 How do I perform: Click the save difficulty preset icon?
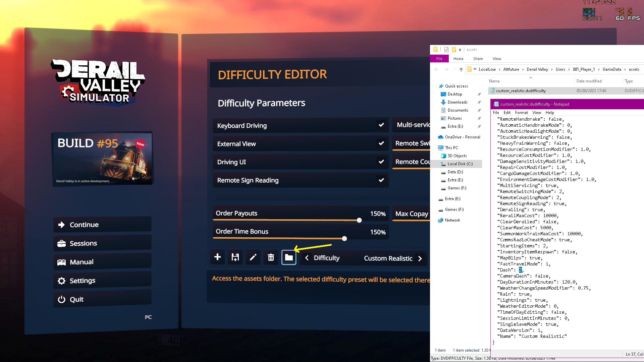coord(235,257)
